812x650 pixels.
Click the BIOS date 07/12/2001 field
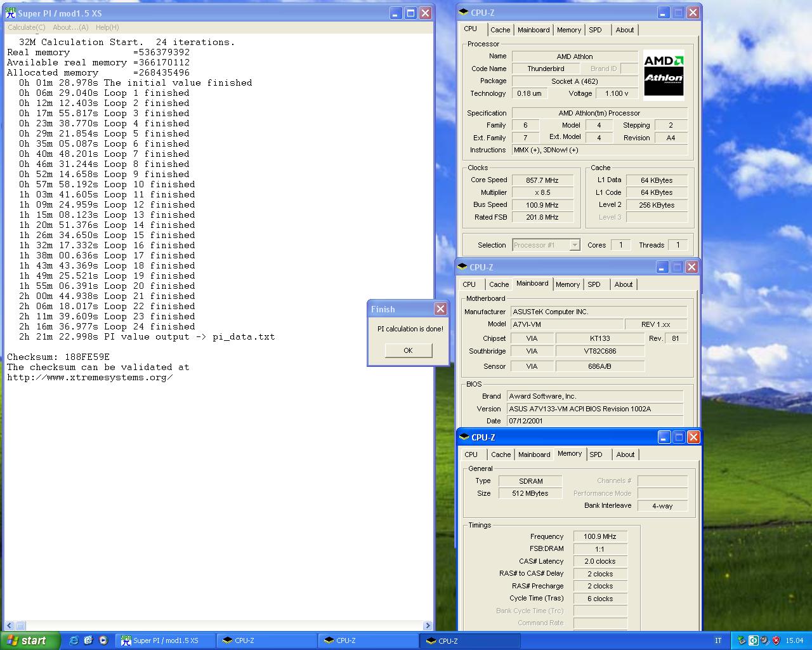coord(595,421)
